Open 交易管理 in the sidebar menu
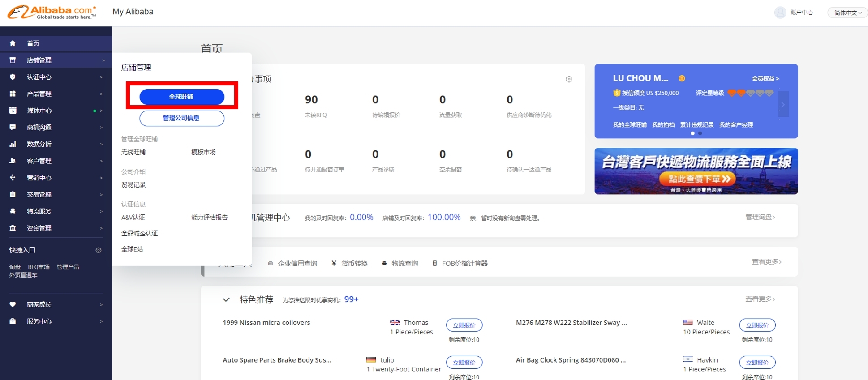Screen dimensions: 868x380 click(39, 195)
